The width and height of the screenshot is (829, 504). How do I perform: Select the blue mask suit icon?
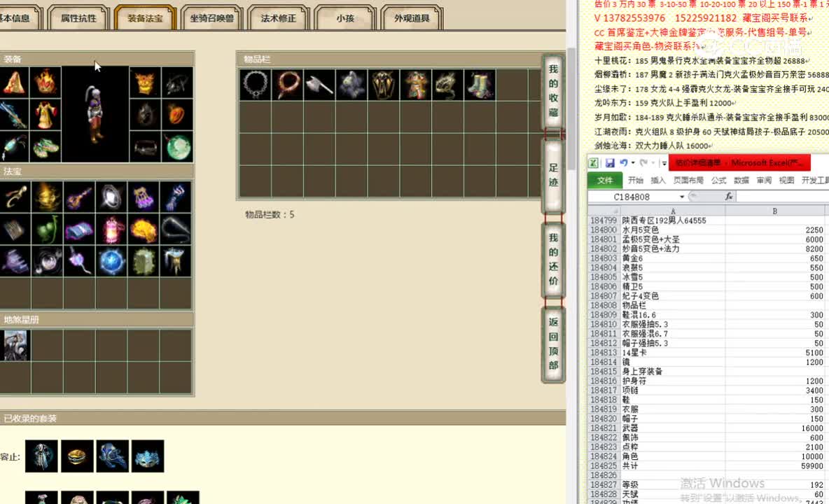pos(148,456)
